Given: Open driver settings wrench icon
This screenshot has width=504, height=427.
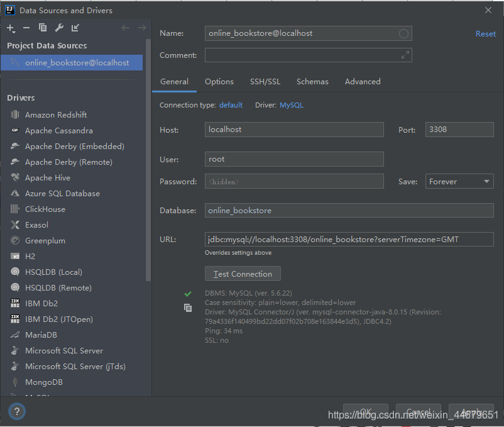Looking at the screenshot, I should (x=59, y=28).
